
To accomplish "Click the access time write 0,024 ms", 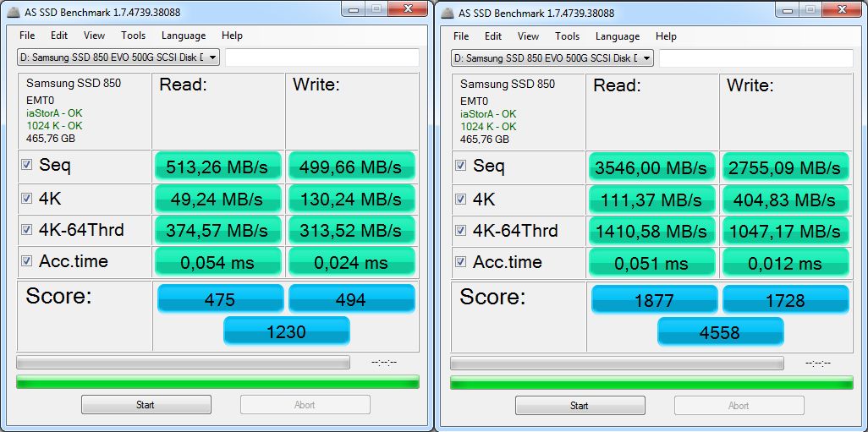I will click(352, 261).
